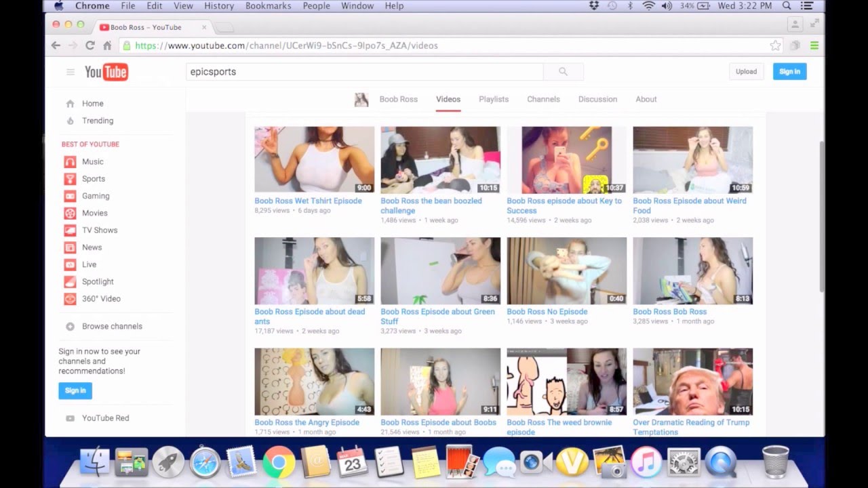This screenshot has height=488, width=868.
Task: Open the File menu
Action: tap(127, 5)
